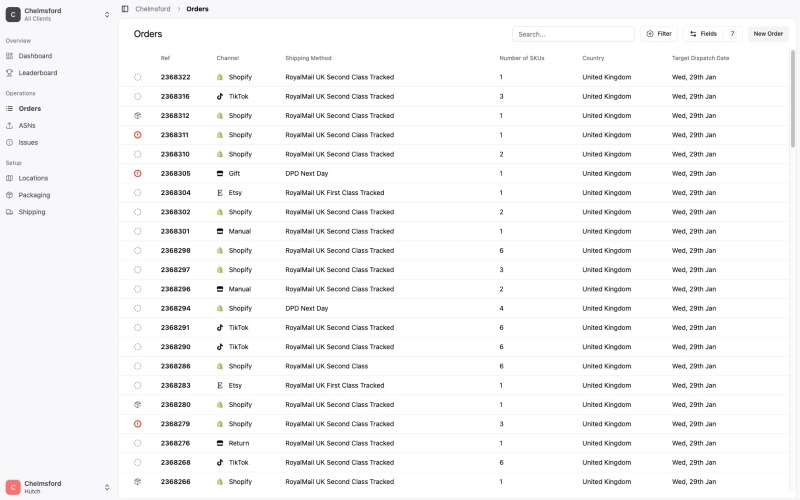Click the red alert icon for order 2368311
Screen dimensions: 800x500
point(138,135)
